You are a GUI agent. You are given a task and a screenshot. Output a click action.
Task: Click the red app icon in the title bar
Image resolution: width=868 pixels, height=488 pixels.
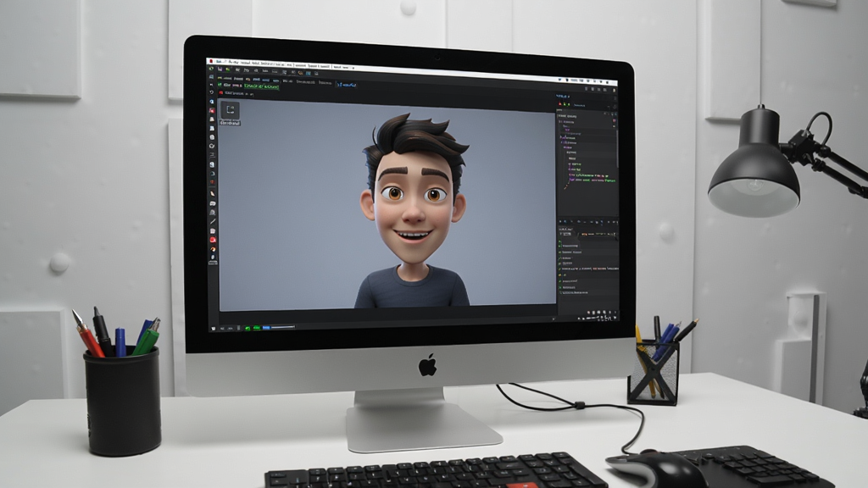(211, 61)
